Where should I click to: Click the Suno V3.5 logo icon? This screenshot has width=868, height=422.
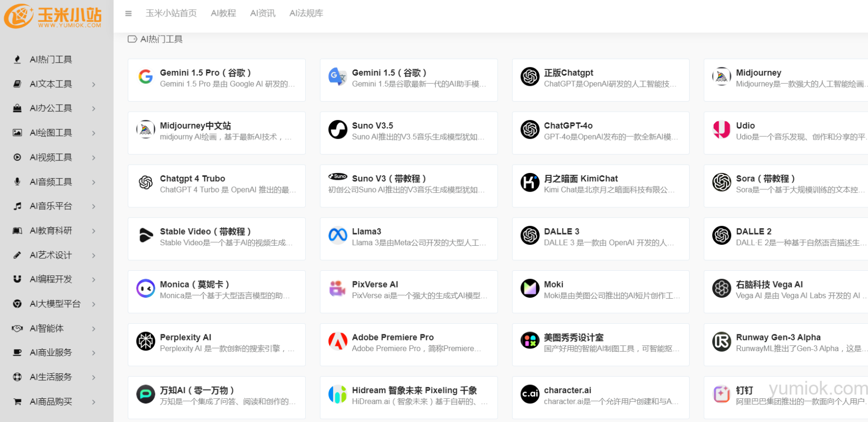click(338, 130)
